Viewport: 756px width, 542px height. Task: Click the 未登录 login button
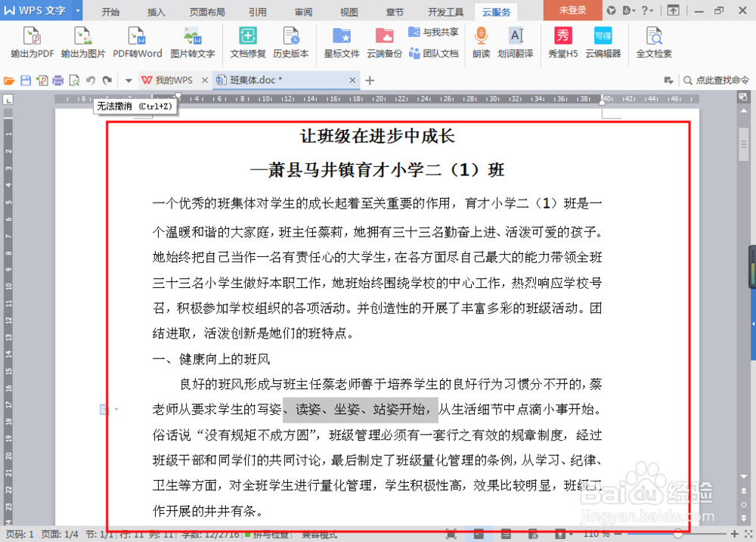(x=573, y=10)
